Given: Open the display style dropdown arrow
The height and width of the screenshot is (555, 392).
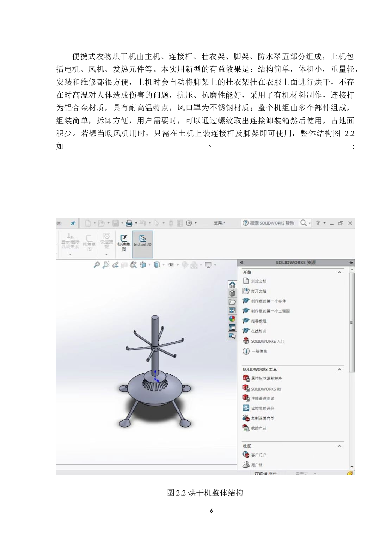Looking at the screenshot, I should click(x=163, y=265).
